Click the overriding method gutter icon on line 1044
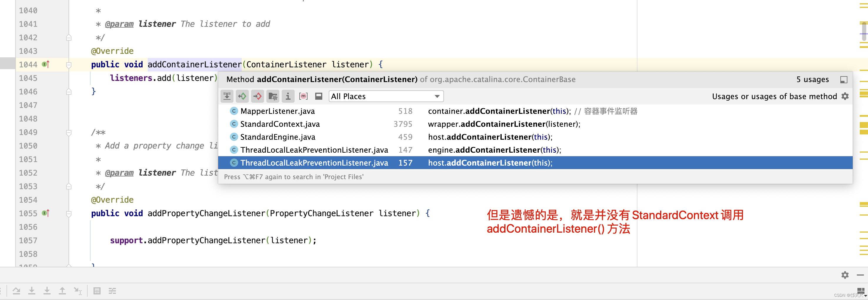This screenshot has width=868, height=300. point(46,64)
